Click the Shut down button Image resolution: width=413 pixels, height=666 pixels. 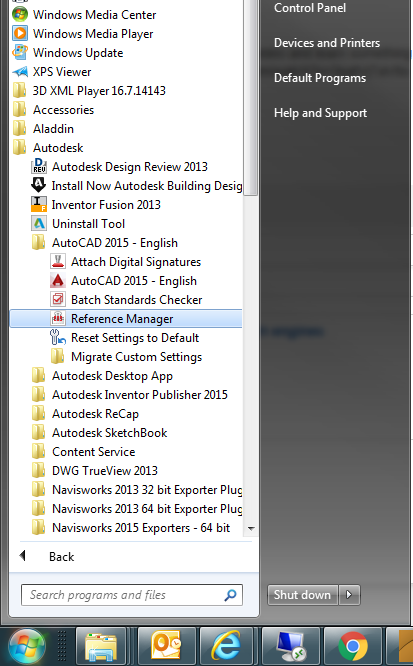[303, 595]
